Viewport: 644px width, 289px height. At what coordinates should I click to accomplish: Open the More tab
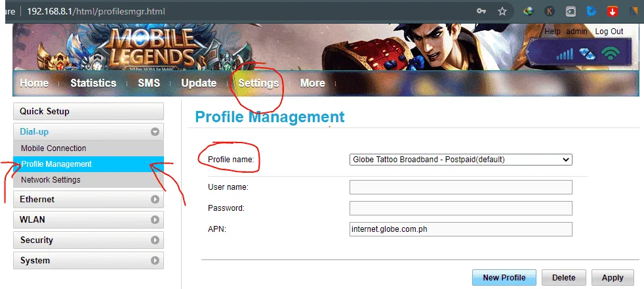pos(313,83)
